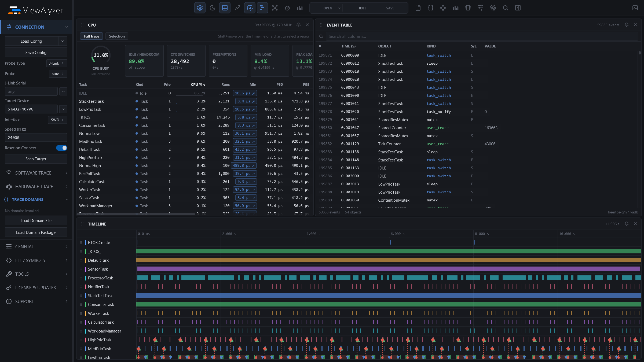Expand the SOFTWARE TRACE section

(36, 173)
